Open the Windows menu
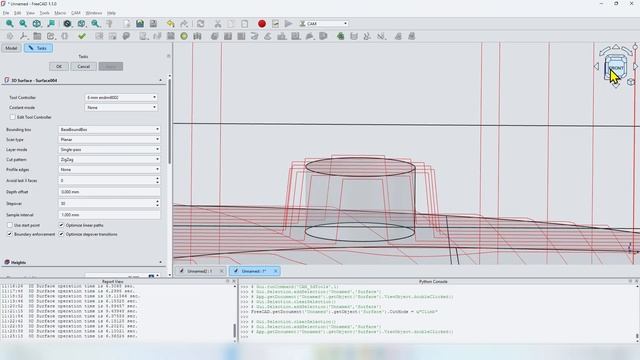The width and height of the screenshot is (640, 360). click(x=94, y=13)
